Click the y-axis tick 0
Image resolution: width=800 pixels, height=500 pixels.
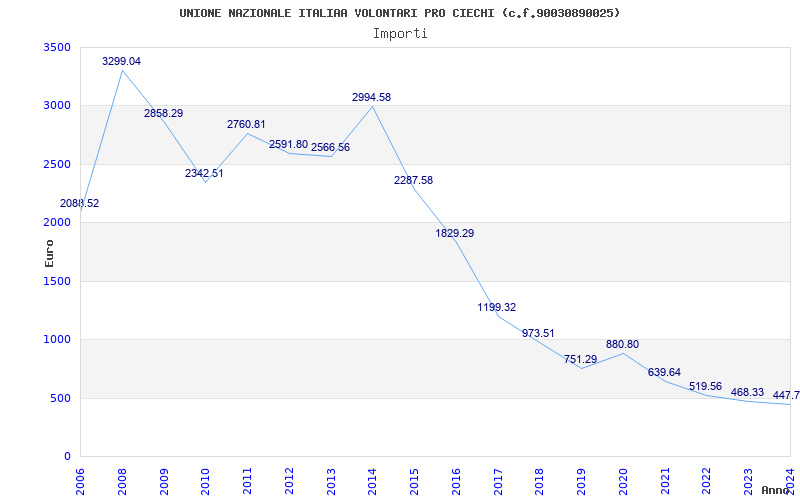[68, 456]
